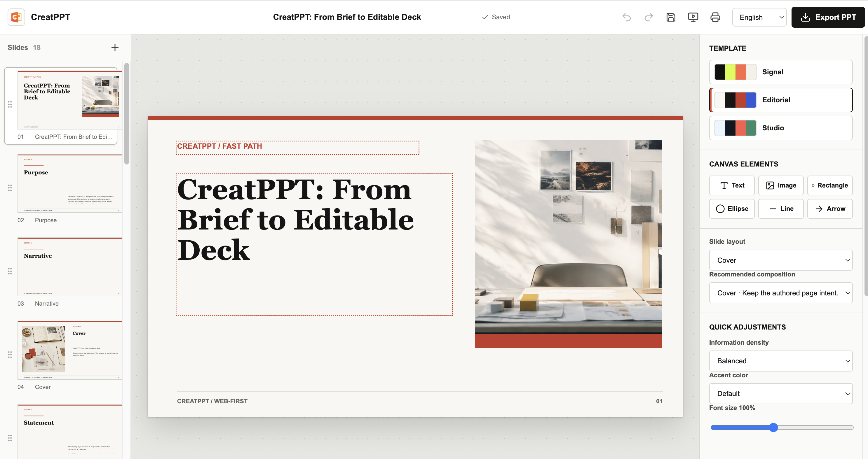Grab the drag handle for Narrative slide
This screenshot has width=868, height=459.
point(10,271)
